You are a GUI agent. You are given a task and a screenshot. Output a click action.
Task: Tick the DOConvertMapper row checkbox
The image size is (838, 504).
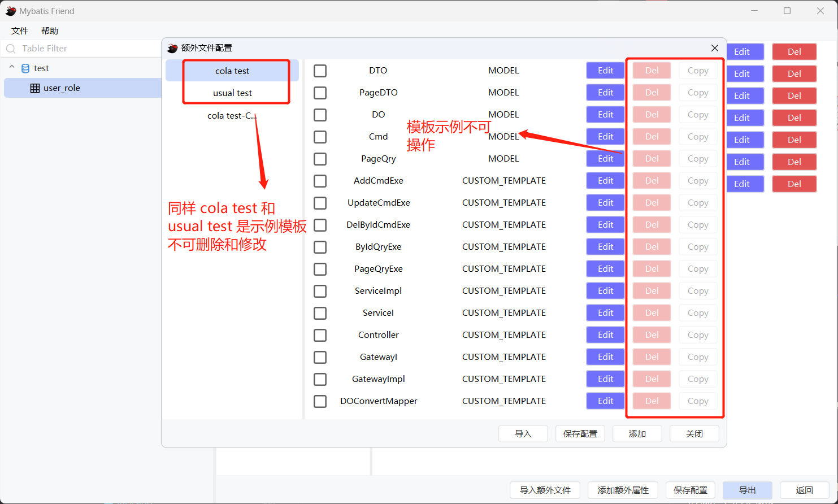320,401
